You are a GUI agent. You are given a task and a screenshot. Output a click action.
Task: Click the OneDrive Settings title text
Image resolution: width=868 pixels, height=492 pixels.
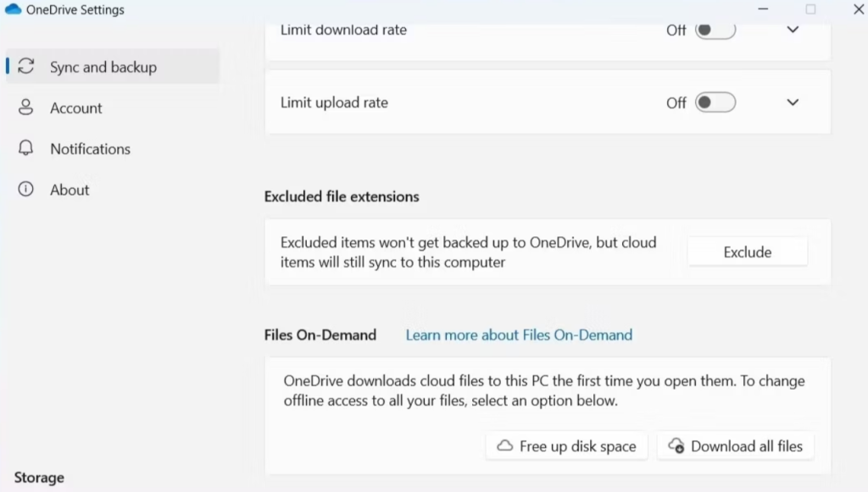click(75, 10)
